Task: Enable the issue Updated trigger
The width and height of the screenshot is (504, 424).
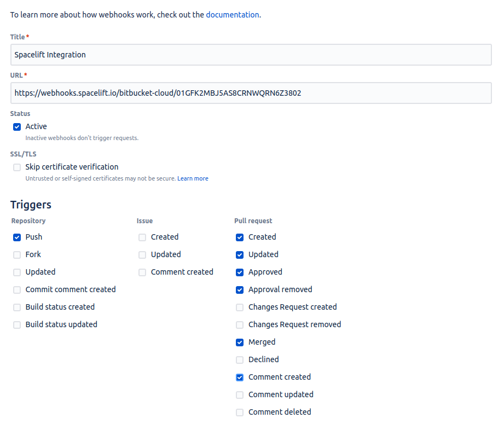Action: click(142, 254)
